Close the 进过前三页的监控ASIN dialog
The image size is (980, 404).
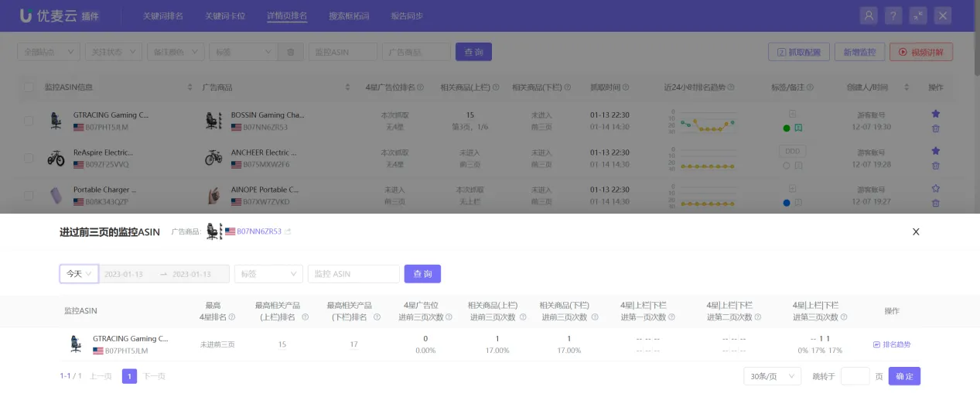click(916, 231)
